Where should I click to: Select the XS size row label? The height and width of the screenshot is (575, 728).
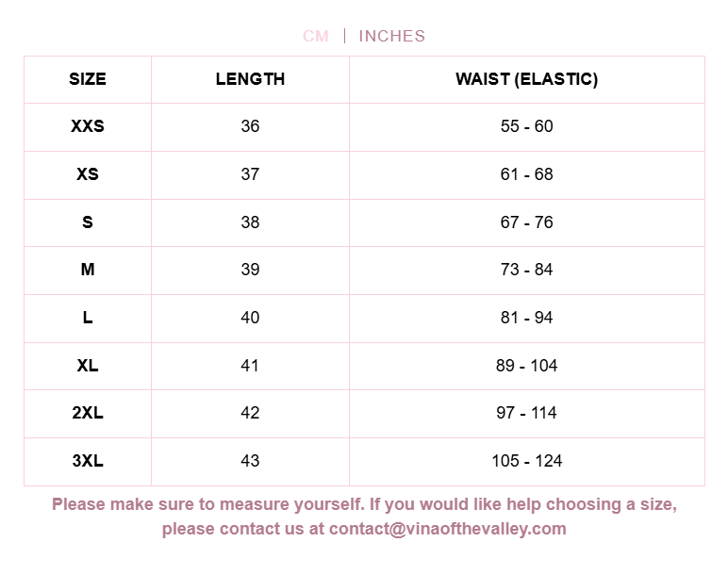point(88,174)
